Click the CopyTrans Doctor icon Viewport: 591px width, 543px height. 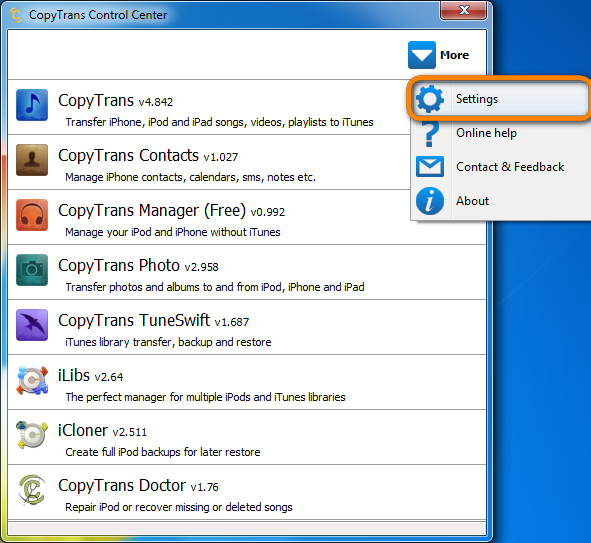tap(32, 490)
